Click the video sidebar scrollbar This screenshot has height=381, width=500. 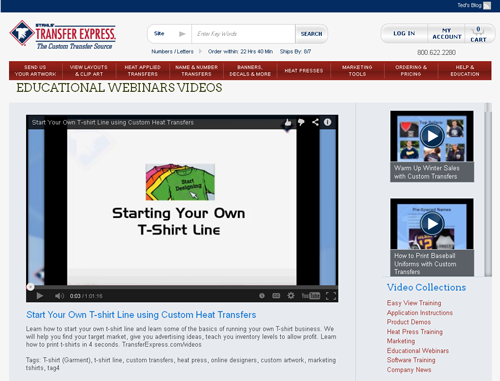point(488,189)
